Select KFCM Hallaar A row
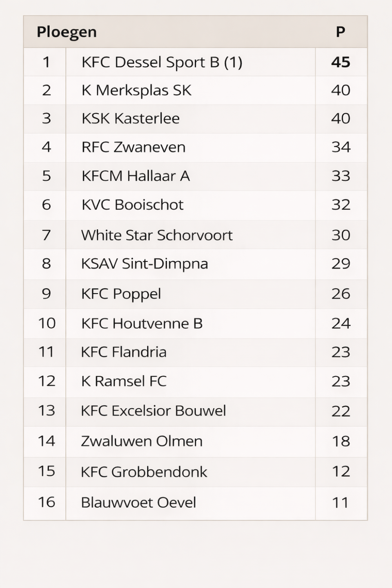Image resolution: width=392 pixels, height=588 pixels. (x=136, y=176)
